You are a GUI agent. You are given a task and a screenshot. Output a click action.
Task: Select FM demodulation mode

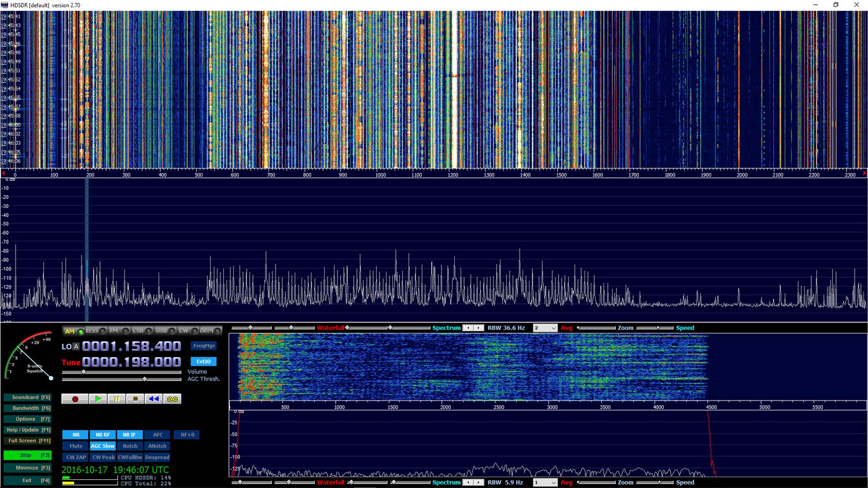click(114, 331)
